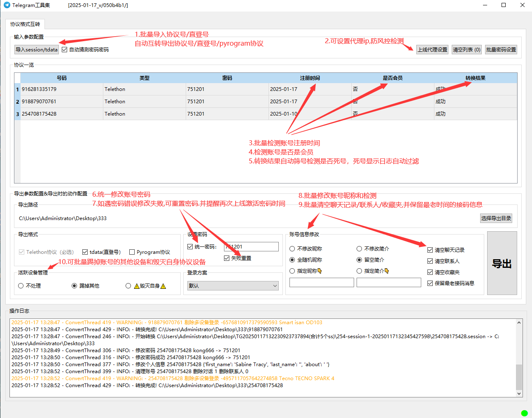Select the 不处理 radio button
This screenshot has height=418, width=532.
click(30, 286)
